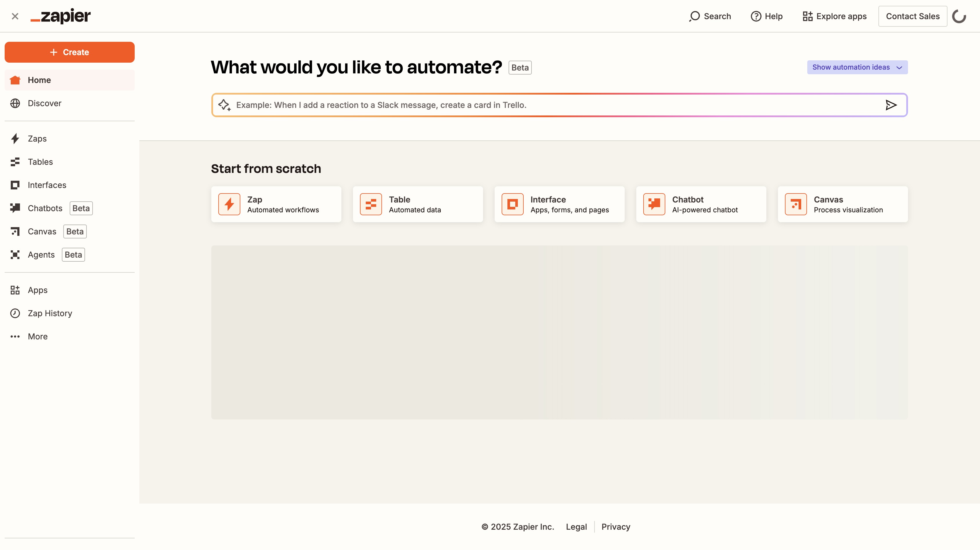The height and width of the screenshot is (550, 980).
Task: Click the Home house icon
Action: pos(15,80)
